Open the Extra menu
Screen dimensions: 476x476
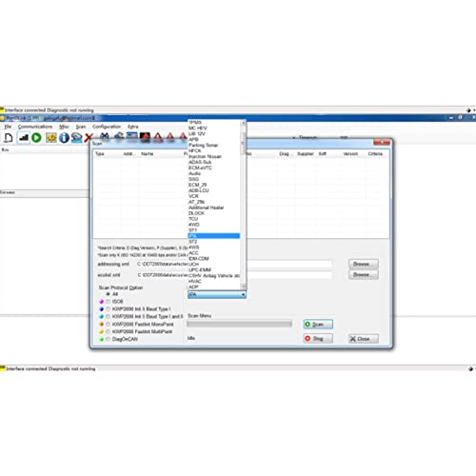133,127
